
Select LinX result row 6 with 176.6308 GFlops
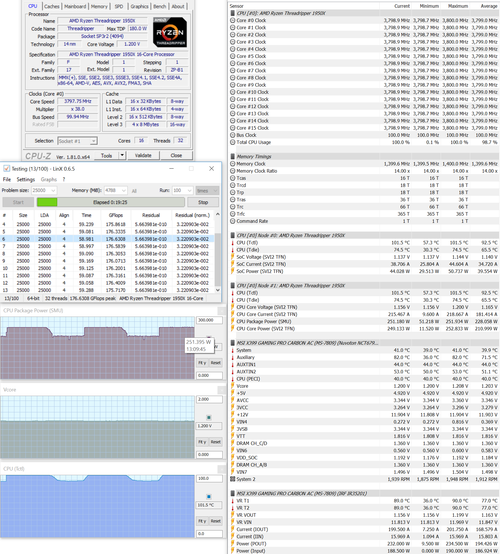(x=107, y=239)
